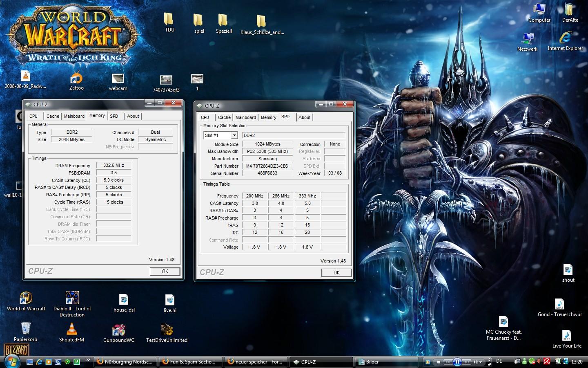Open Mainboard tab in left CPU-Z window
Screen dimensions: 588x368
[74, 116]
